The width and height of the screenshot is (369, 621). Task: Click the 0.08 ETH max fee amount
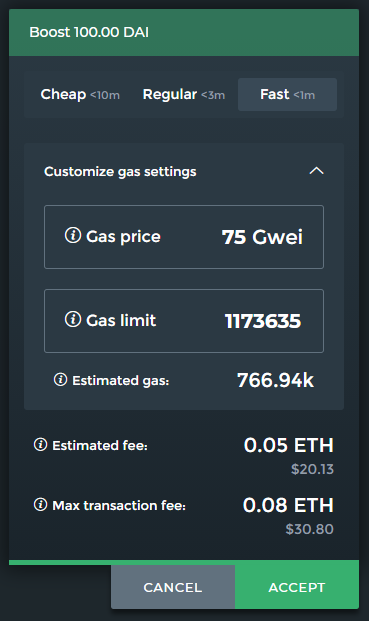[x=288, y=505]
